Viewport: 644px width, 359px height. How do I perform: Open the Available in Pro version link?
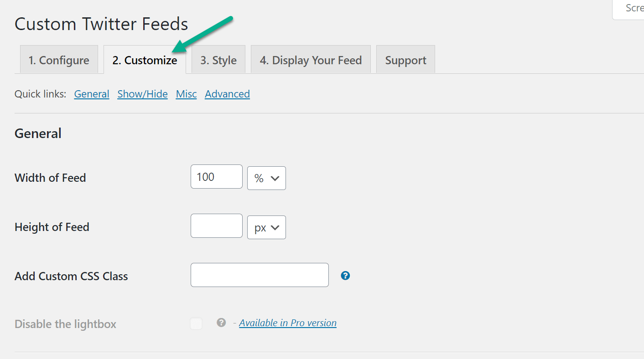pos(287,323)
